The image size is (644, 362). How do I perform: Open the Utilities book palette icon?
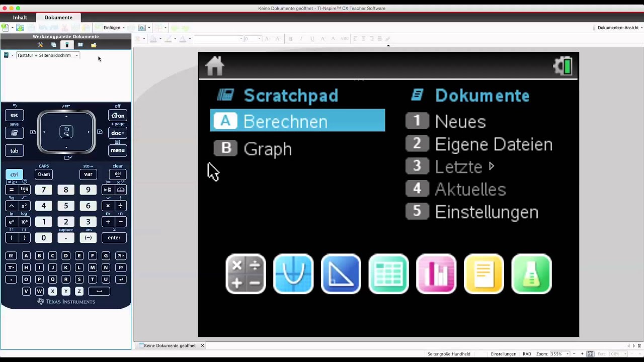[x=80, y=45]
